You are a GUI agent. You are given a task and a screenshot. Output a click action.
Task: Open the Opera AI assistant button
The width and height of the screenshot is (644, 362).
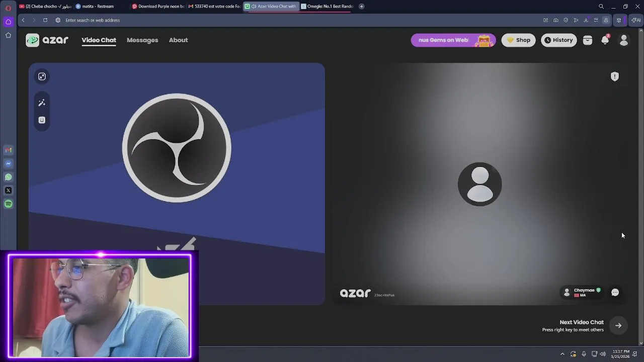tap(635, 20)
